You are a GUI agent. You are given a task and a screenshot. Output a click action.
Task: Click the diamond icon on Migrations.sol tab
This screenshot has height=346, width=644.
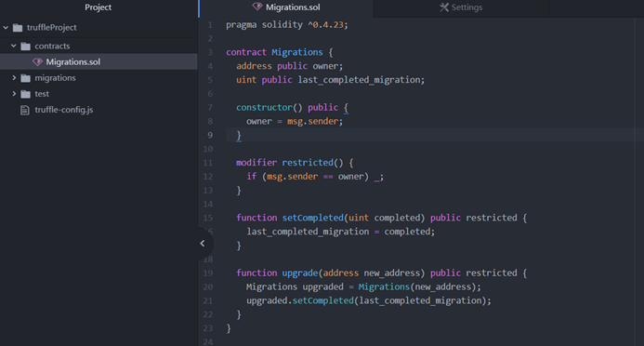pyautogui.click(x=257, y=7)
